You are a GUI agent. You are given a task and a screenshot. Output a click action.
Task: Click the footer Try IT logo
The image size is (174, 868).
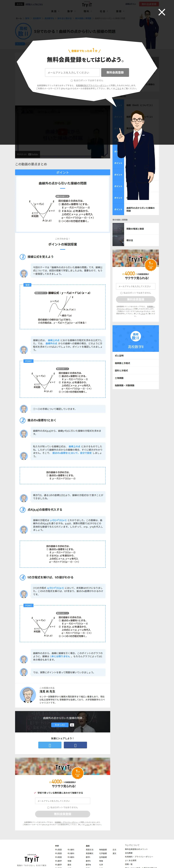tap(32, 858)
